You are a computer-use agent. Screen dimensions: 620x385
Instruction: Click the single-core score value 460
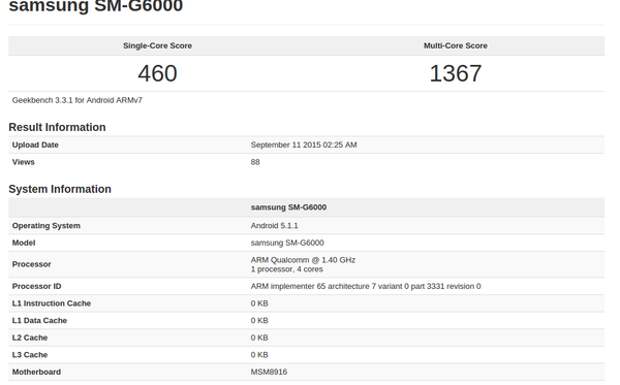[x=157, y=74]
